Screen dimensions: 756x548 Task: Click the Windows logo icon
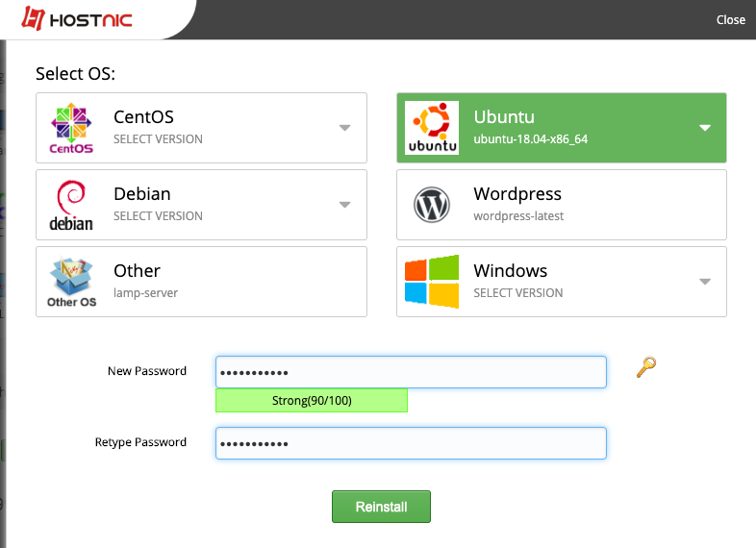432,282
